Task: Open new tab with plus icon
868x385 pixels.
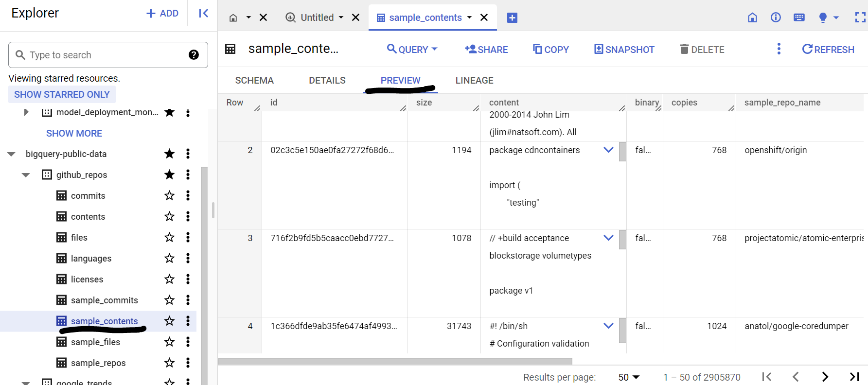Action: [x=512, y=18]
